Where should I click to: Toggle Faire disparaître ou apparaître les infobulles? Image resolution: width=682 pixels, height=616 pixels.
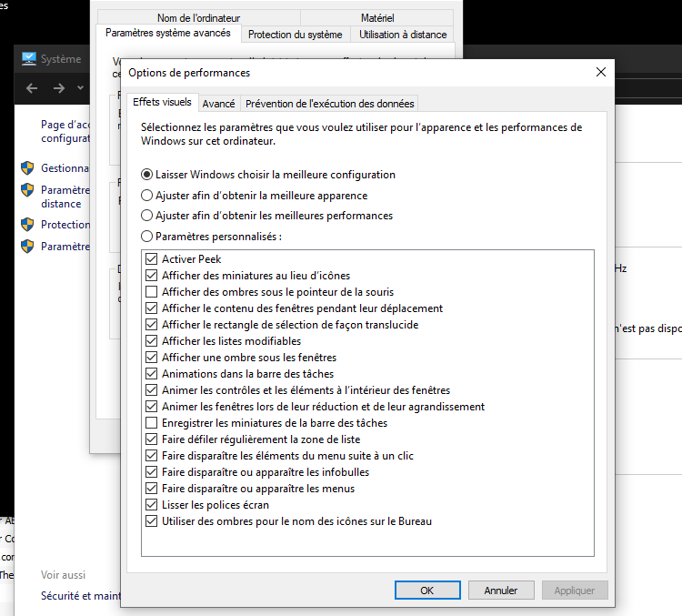tap(151, 472)
